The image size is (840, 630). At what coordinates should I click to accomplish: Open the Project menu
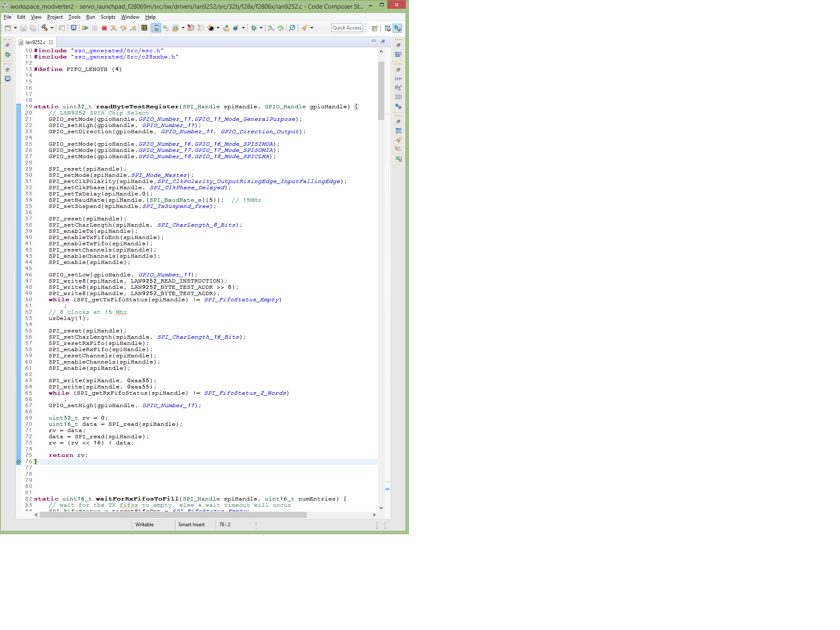[55, 17]
